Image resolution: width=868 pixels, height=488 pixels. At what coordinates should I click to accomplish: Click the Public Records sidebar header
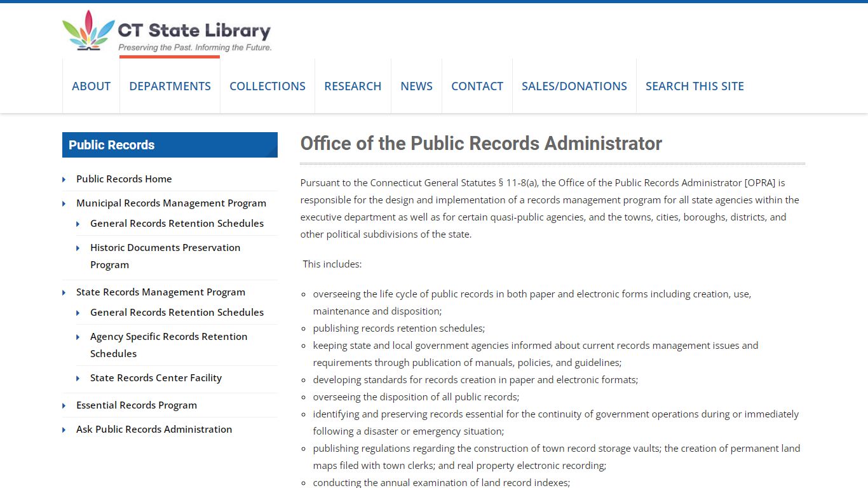(x=170, y=145)
